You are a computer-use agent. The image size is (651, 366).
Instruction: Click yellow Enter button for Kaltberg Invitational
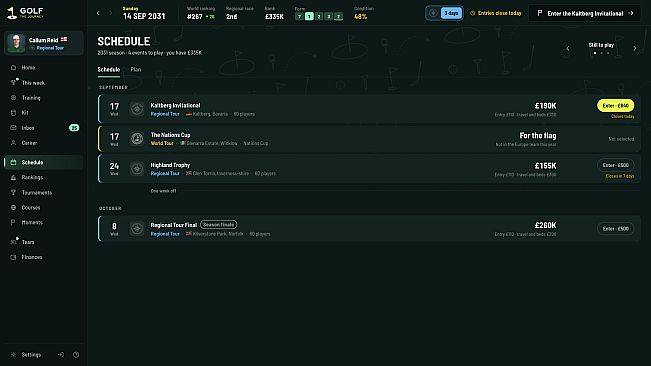(615, 106)
